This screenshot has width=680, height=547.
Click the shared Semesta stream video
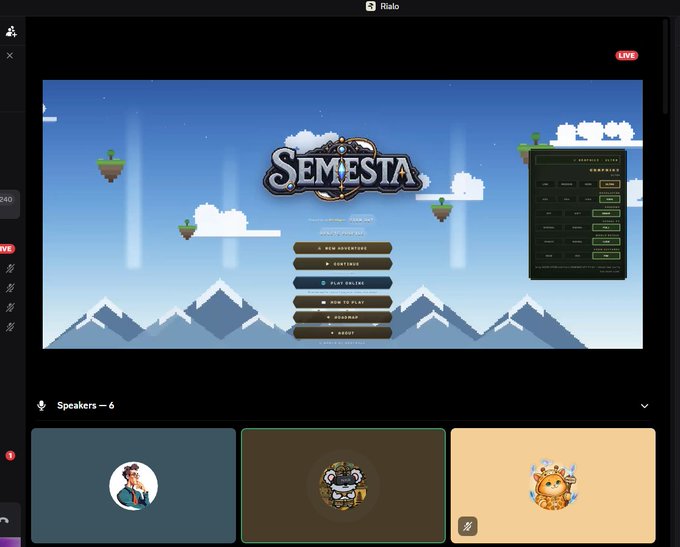(x=343, y=214)
